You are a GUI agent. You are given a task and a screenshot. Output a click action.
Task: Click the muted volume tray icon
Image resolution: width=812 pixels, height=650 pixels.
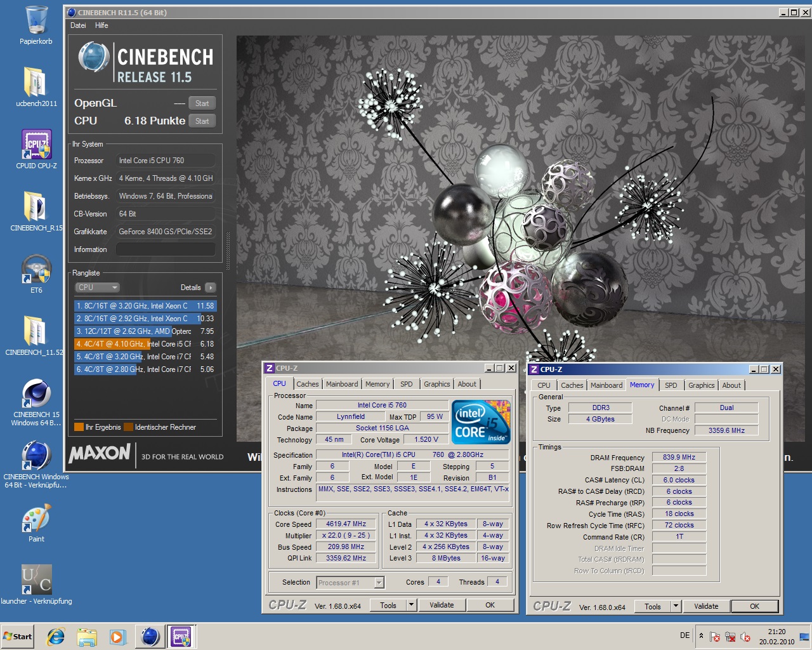(x=745, y=637)
